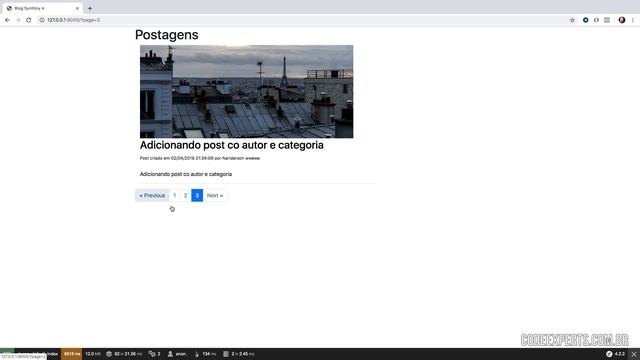Click the grey square extension icon
This screenshot has height=360, width=640.
point(607,20)
